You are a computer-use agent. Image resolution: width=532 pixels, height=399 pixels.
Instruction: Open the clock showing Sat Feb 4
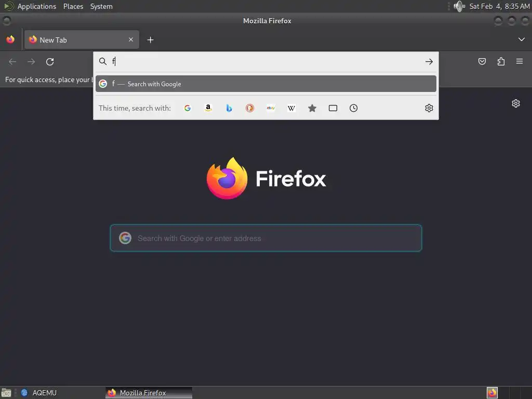tap(499, 6)
